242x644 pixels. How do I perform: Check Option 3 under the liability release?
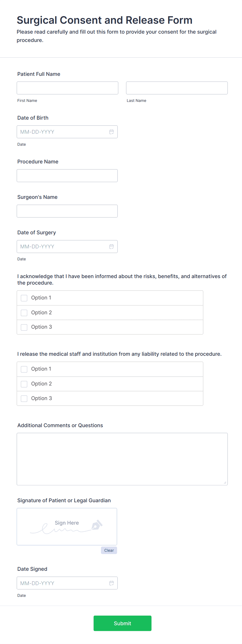(x=24, y=398)
